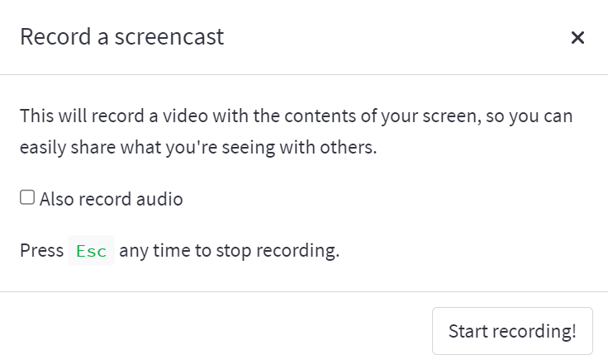Click the 'any time to stop recording' text
The height and width of the screenshot is (364, 608).
[229, 251]
